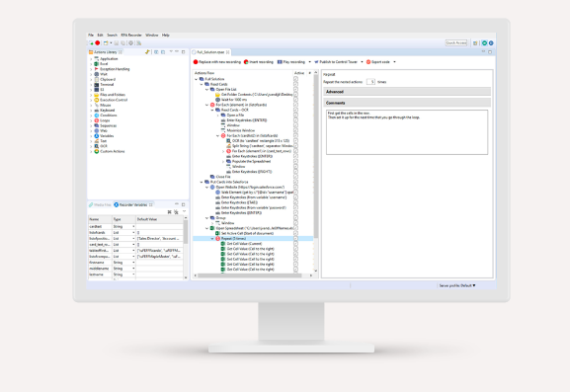The height and width of the screenshot is (392, 570).
Task: Click the OCR icon in Actions Library
Action: 97,146
